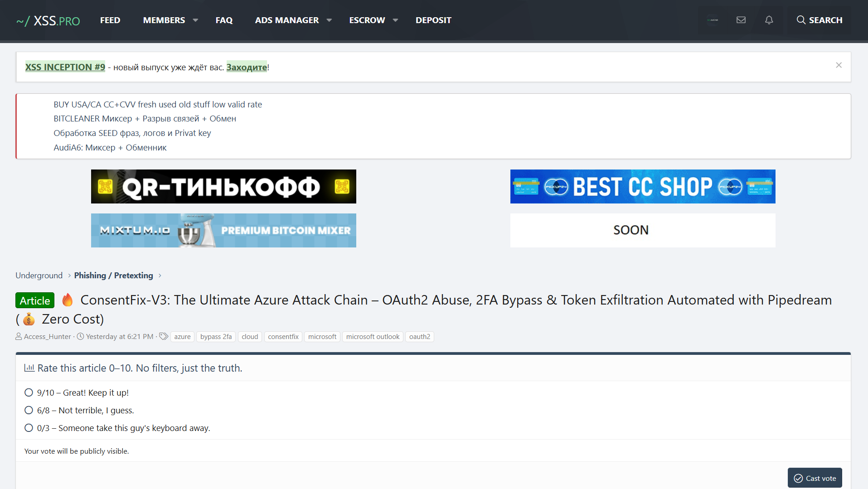Select the 6/8 poll option

coord(29,410)
